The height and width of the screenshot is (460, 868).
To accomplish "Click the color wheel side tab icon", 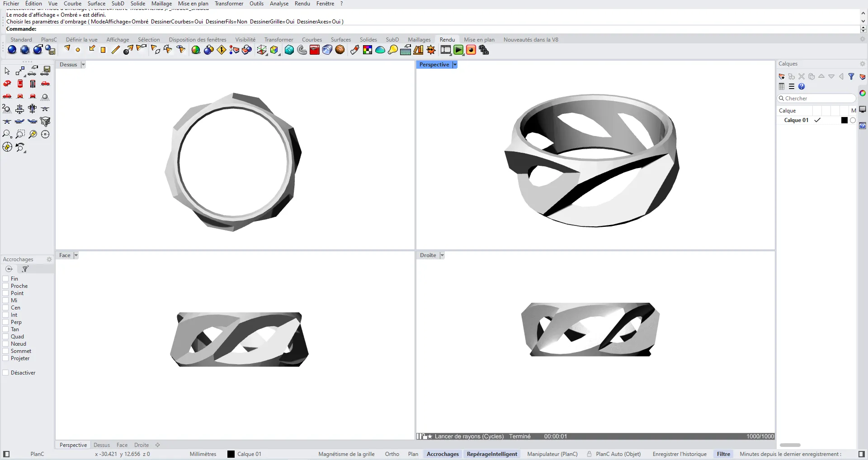I will 863,93.
